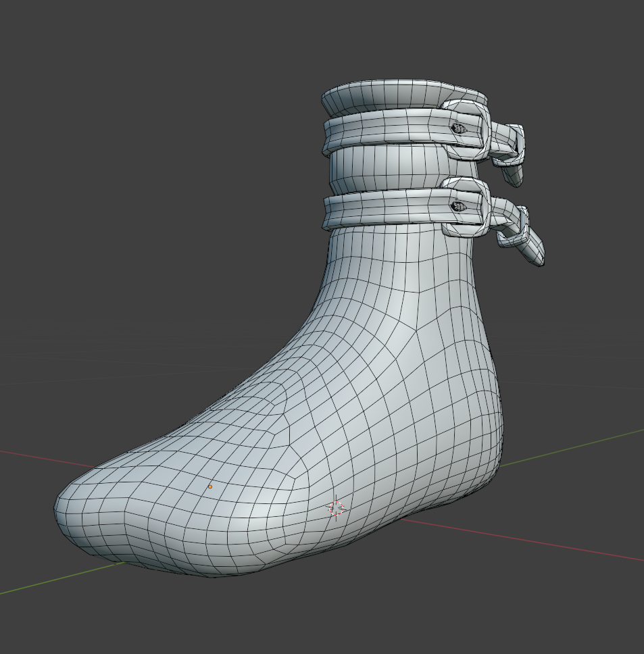Select the lower strap buckle
The height and width of the screenshot is (654, 644).
[x=467, y=207]
